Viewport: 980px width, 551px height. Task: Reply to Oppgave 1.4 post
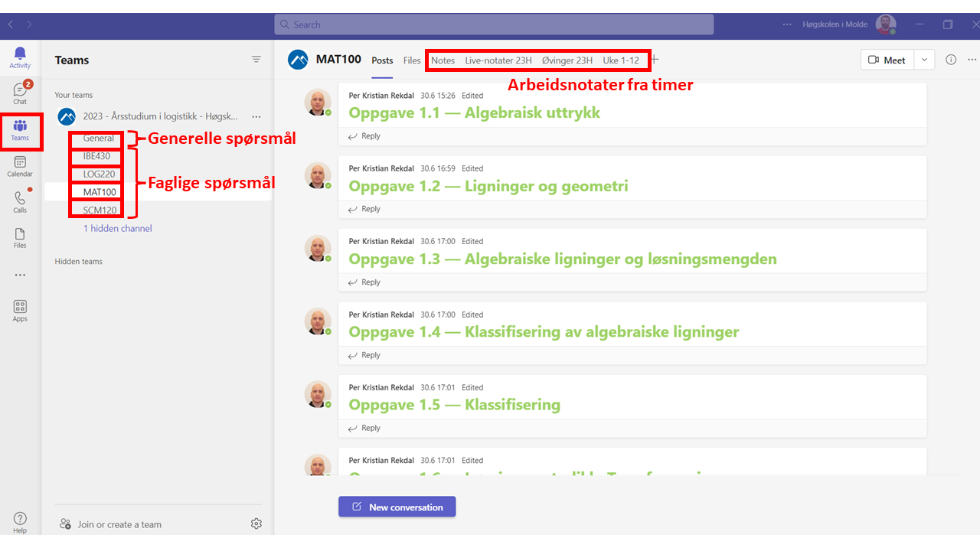[x=364, y=355]
